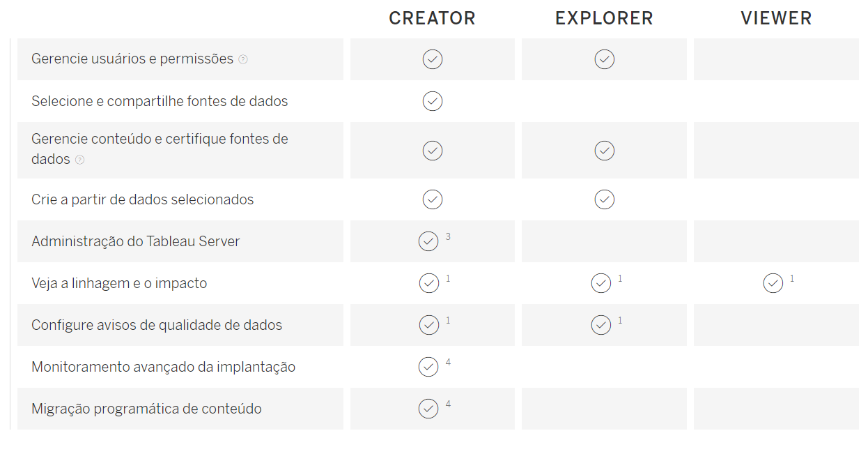Click help icon beside Gerencie usuários e permissões
The height and width of the screenshot is (454, 868).
click(x=242, y=59)
